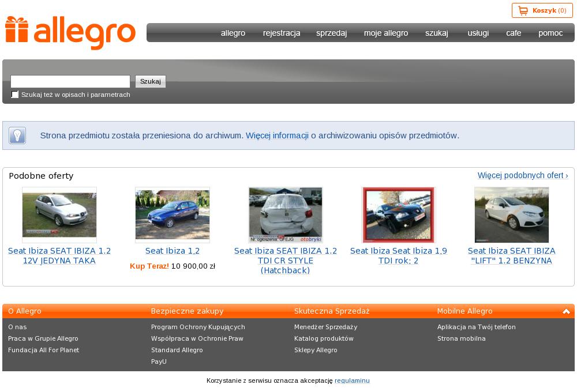Open blue Seat Ibiza 1,2 thumbnail

pos(173,215)
